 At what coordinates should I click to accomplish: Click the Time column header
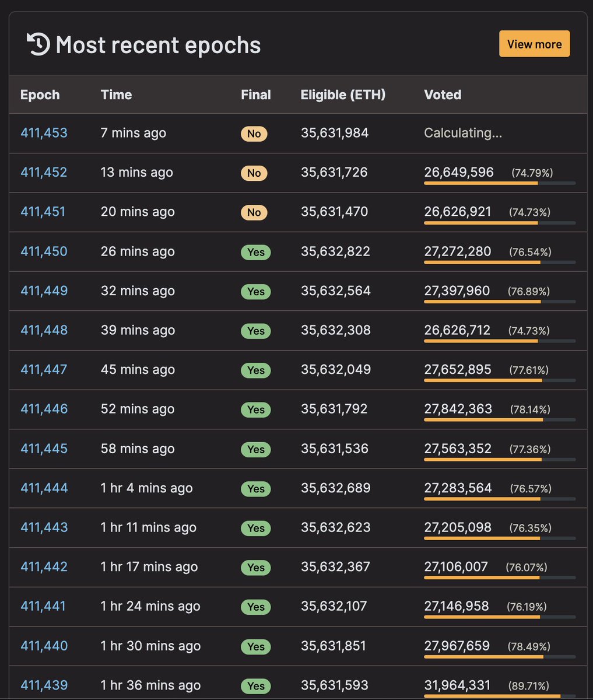click(x=116, y=94)
